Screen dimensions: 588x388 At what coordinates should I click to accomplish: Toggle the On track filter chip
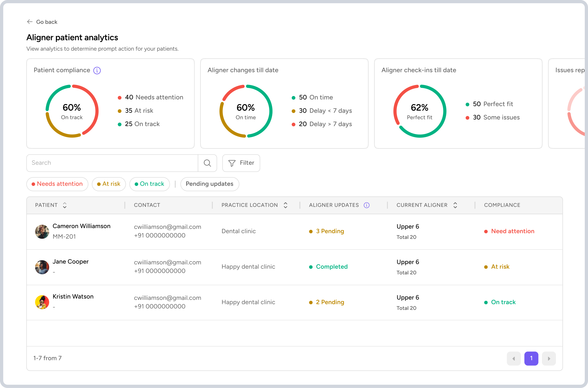point(149,184)
